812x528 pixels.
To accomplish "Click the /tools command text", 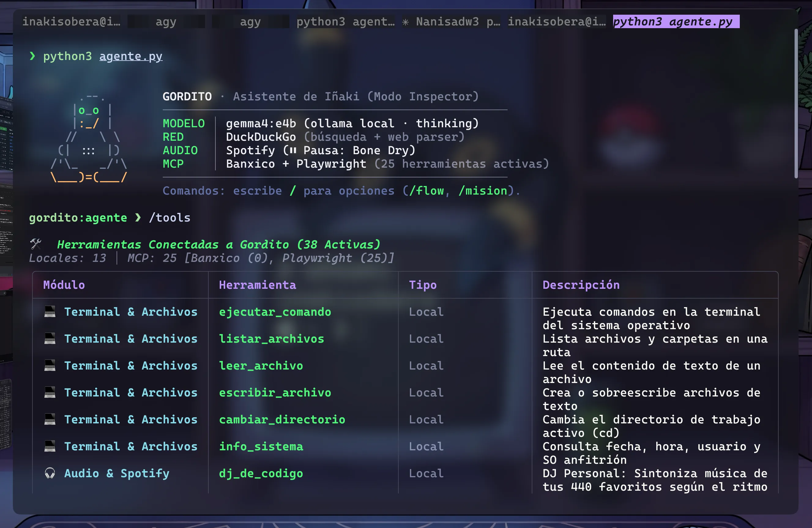I will (x=169, y=218).
